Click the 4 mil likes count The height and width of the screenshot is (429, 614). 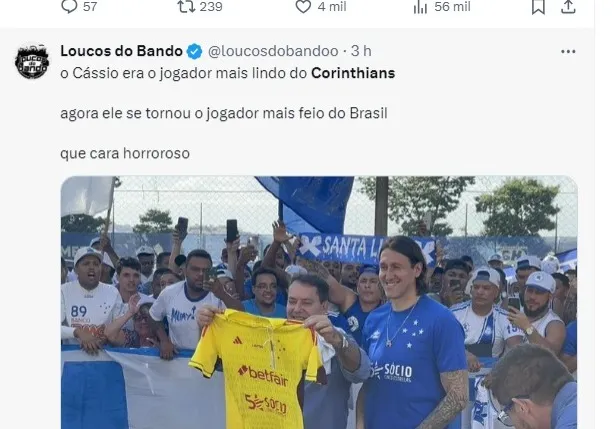tap(332, 7)
